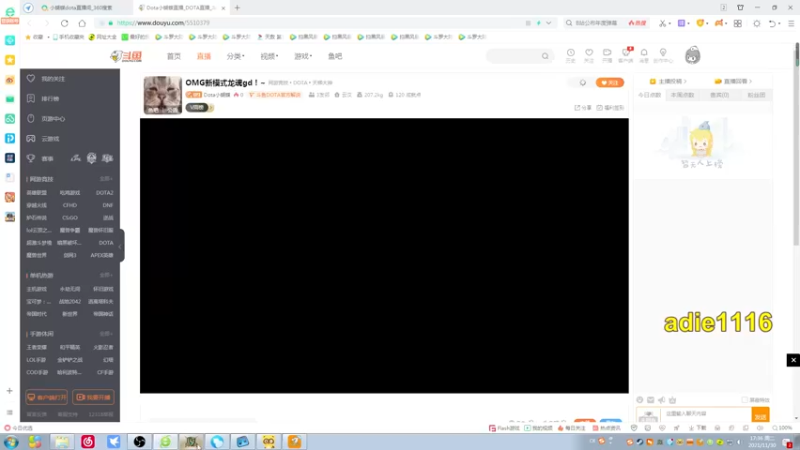Click the site search magnifier icon
800x450 pixels.
[545, 56]
